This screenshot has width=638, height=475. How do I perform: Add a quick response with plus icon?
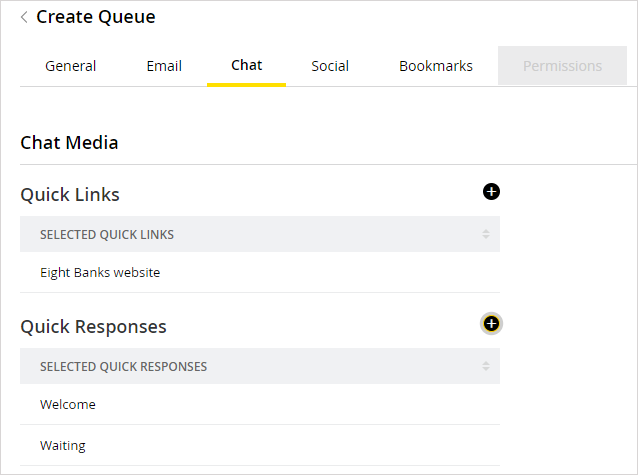tap(491, 324)
